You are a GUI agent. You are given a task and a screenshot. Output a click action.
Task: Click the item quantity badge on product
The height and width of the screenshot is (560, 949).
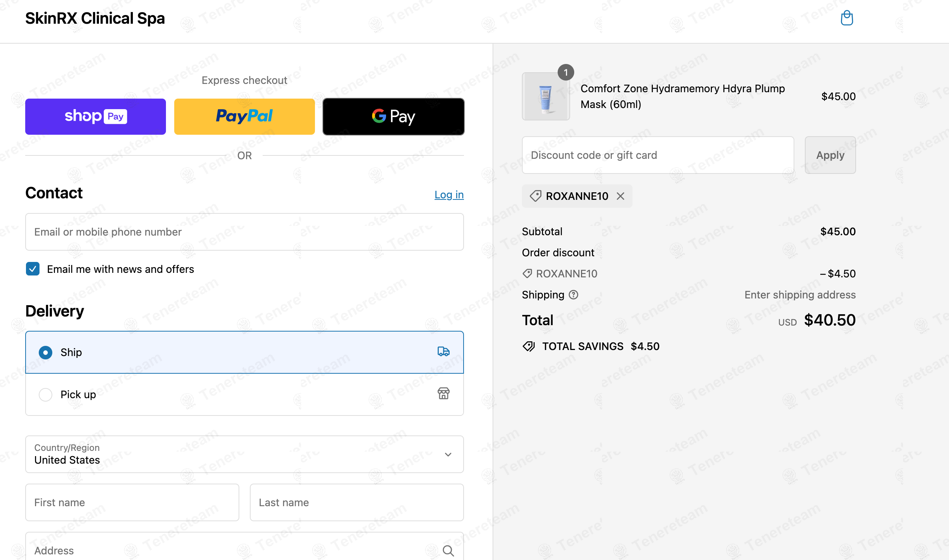click(x=566, y=72)
